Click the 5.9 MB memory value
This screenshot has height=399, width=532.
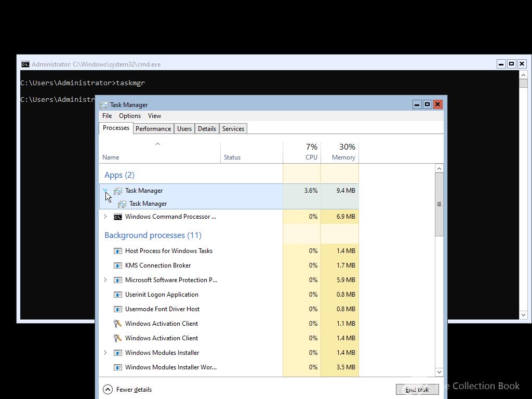coord(345,280)
